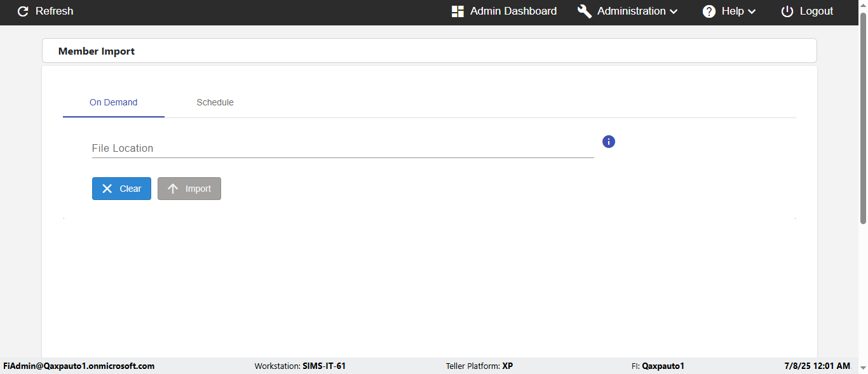Screen dimensions: 868x374
Task: Click the Admin Dashboard grid icon
Action: click(x=458, y=11)
